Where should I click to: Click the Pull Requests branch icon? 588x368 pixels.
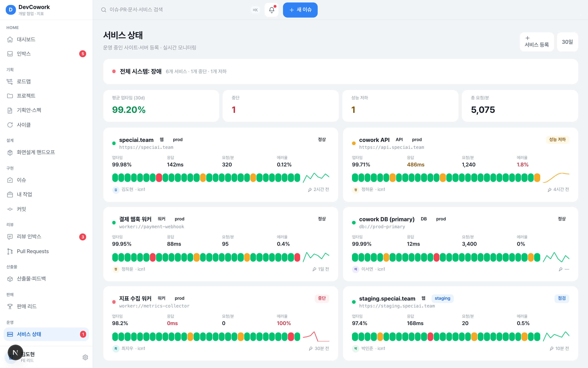click(x=10, y=251)
